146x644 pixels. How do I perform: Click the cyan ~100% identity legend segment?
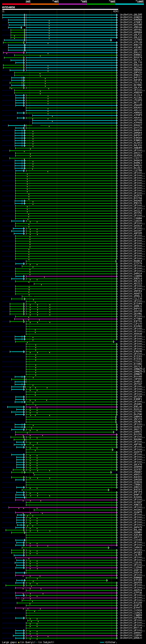click(x=130, y=4)
